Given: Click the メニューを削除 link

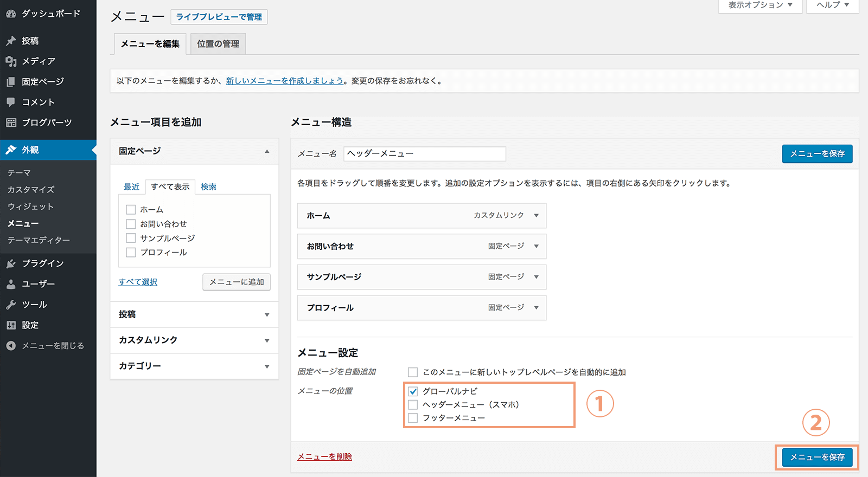Looking at the screenshot, I should coord(324,457).
